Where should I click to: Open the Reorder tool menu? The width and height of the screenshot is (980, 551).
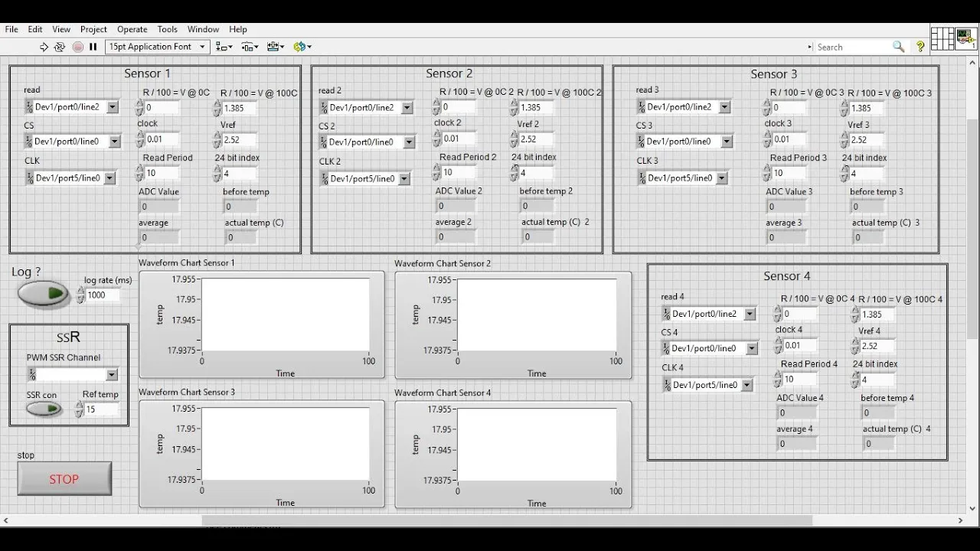(302, 47)
